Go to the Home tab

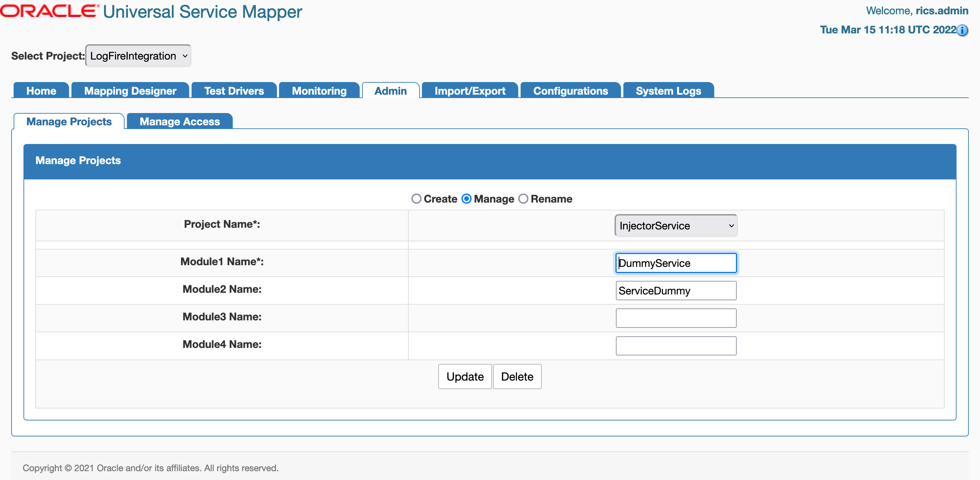(x=41, y=91)
